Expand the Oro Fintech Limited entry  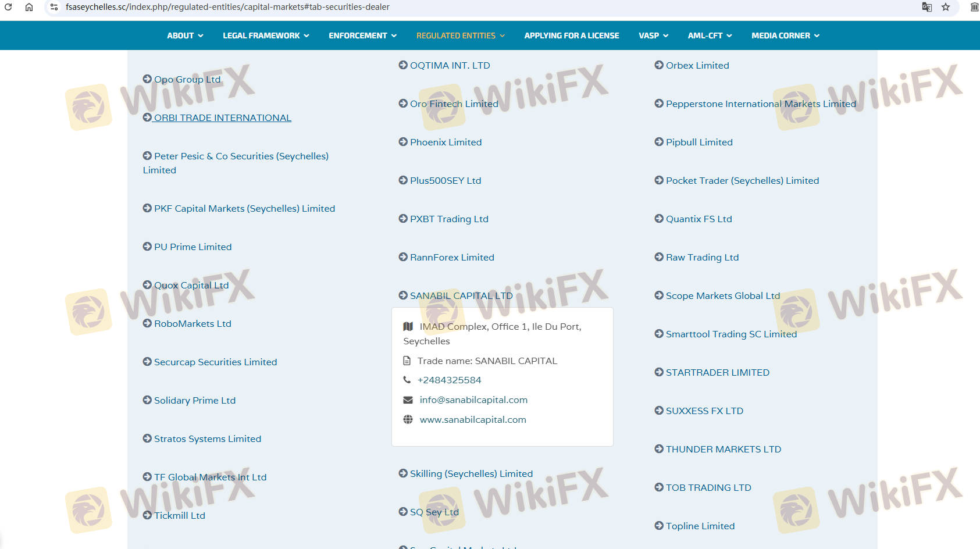[x=448, y=104]
